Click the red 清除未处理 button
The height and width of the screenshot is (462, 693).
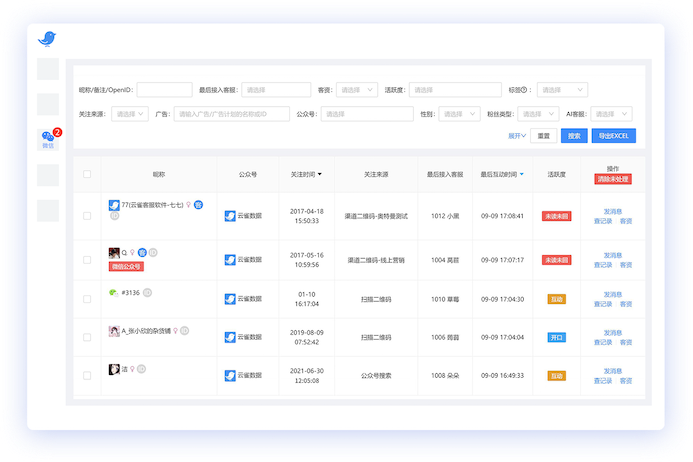pyautogui.click(x=612, y=179)
